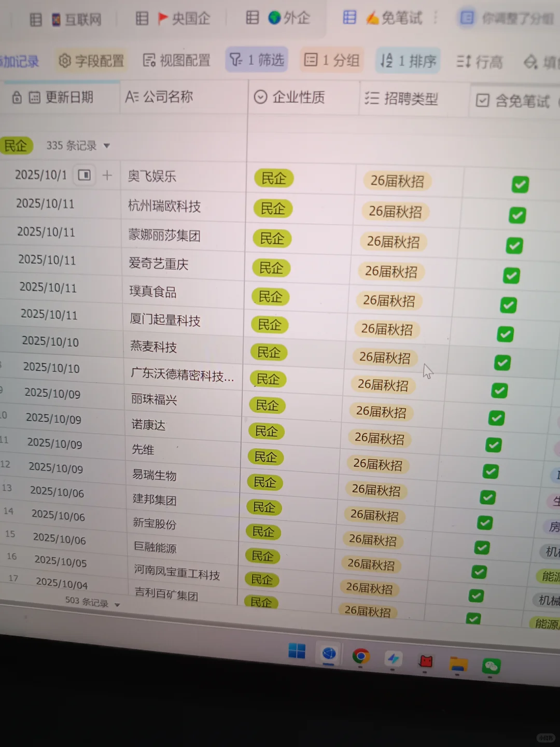
Task: Open the 免笔试 tab more-options dots
Action: pyautogui.click(x=436, y=18)
